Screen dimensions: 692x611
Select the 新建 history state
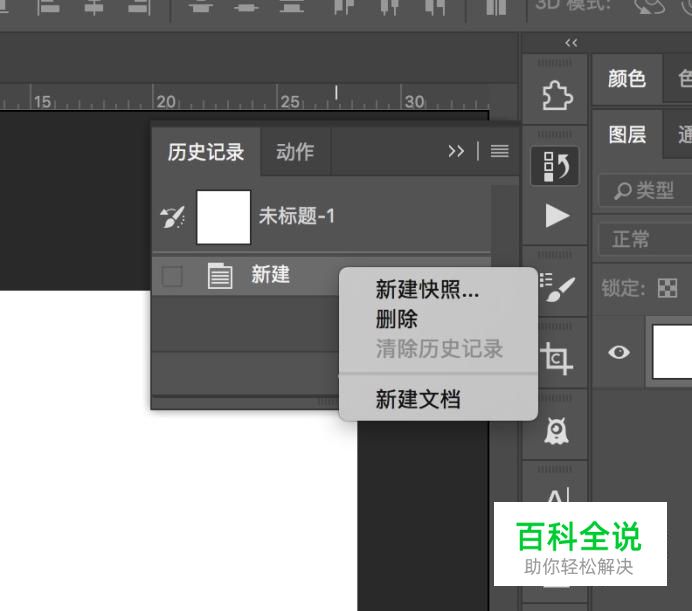click(x=270, y=275)
